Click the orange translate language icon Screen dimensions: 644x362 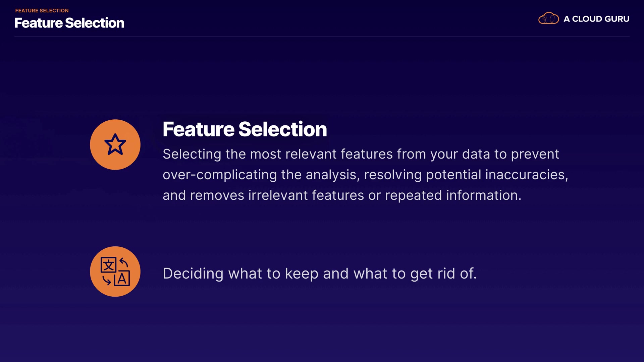click(115, 271)
